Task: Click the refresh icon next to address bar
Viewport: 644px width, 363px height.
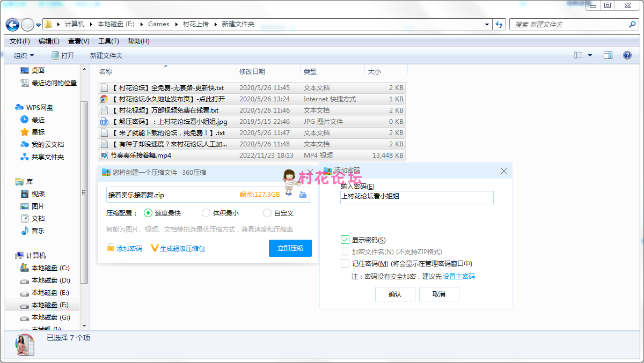Action: click(500, 25)
